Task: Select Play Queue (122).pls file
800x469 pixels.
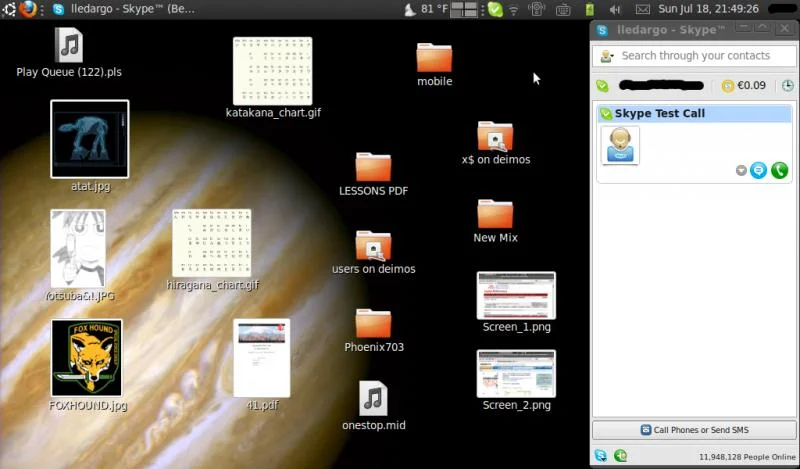Action: (x=69, y=53)
